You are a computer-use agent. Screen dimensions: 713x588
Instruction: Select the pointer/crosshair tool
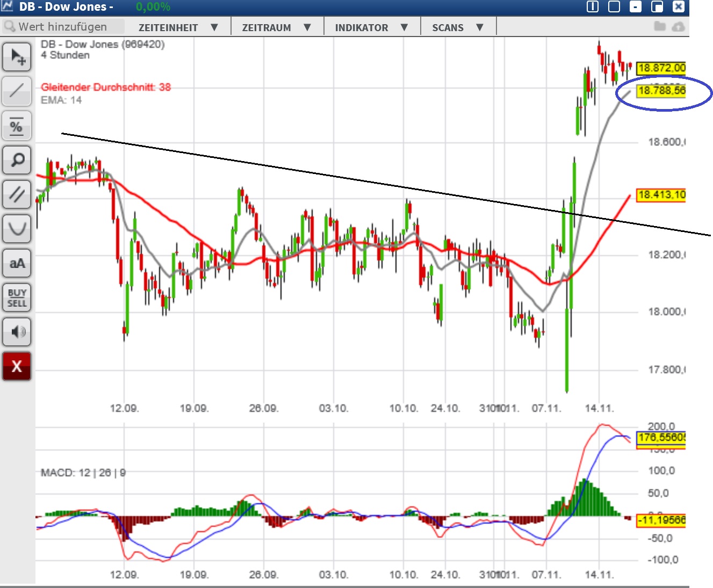(16, 57)
